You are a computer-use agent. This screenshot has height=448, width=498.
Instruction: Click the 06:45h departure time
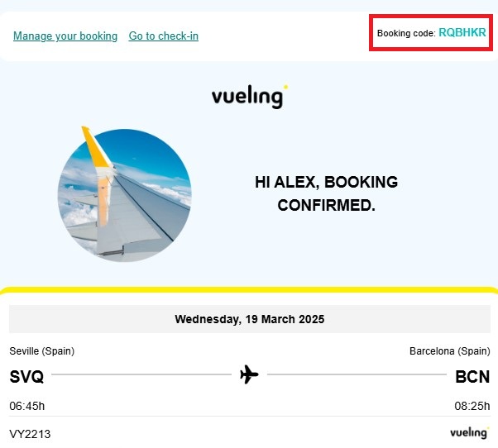point(26,405)
